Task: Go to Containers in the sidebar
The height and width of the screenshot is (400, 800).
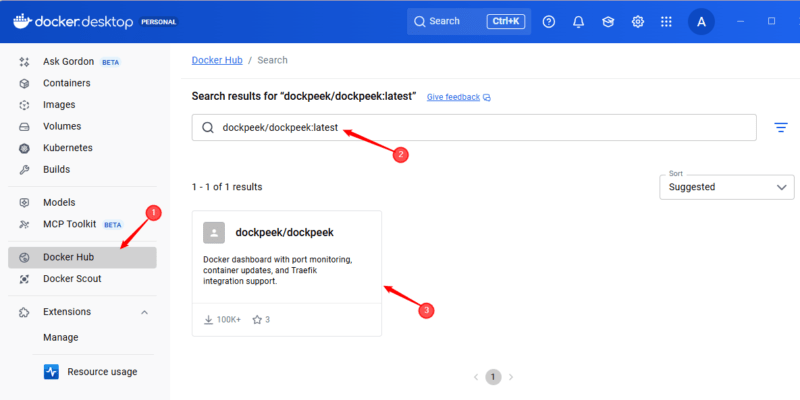Action: [x=82, y=83]
